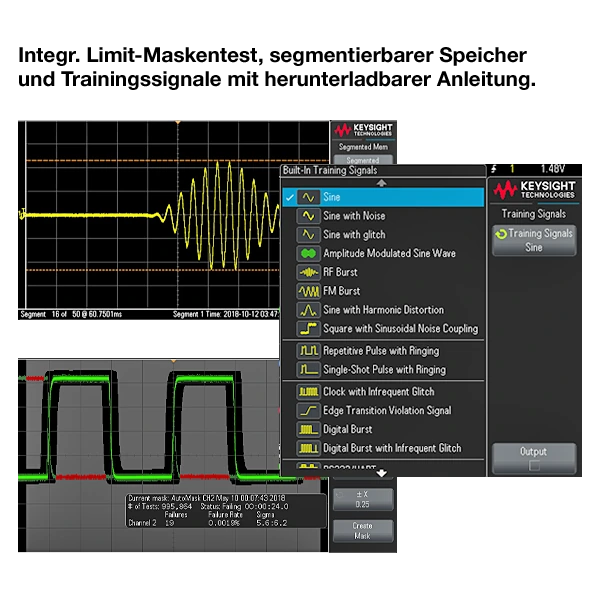Select the Sine with Noise signal icon
Screen dimensions: 600x600
pos(307,216)
